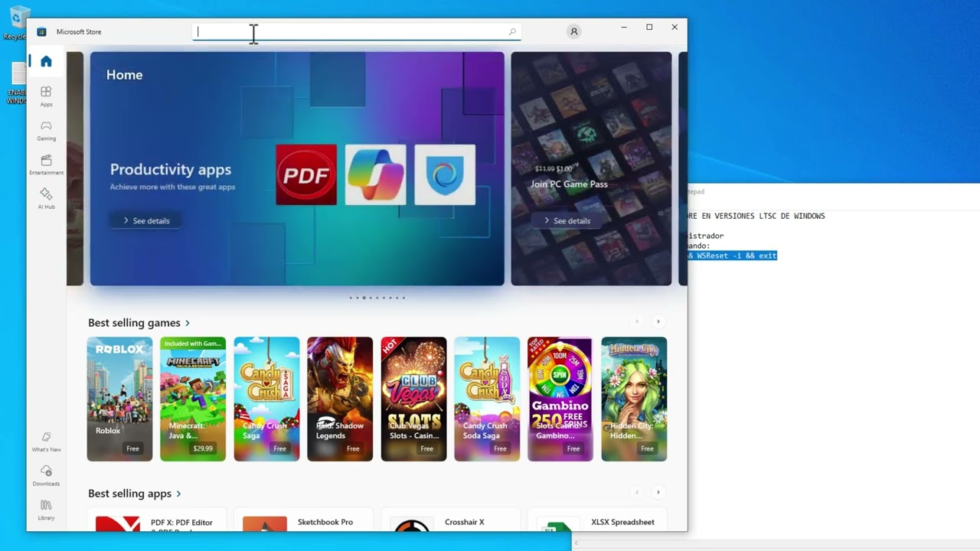Click See details for Productivity apps
The height and width of the screenshot is (551, 980).
(145, 220)
